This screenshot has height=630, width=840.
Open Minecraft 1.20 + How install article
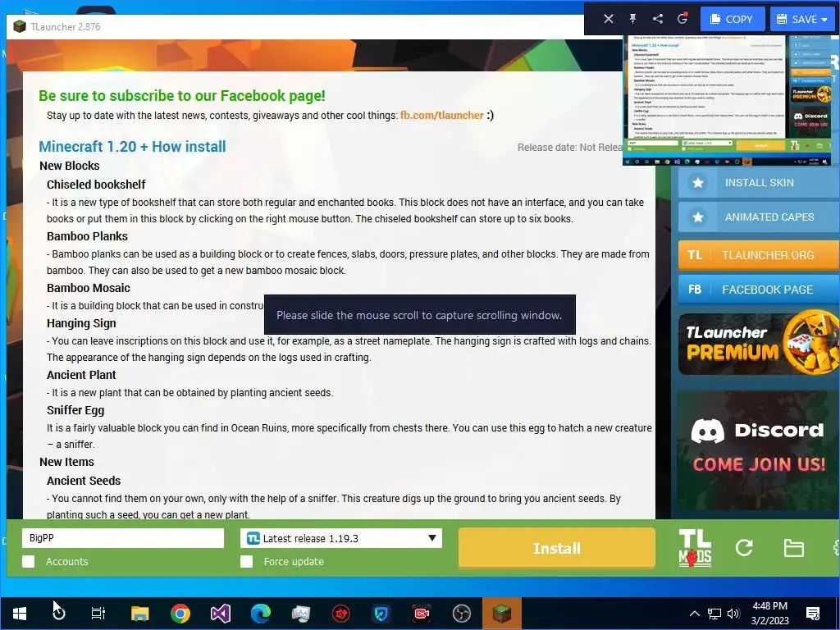[x=132, y=147]
